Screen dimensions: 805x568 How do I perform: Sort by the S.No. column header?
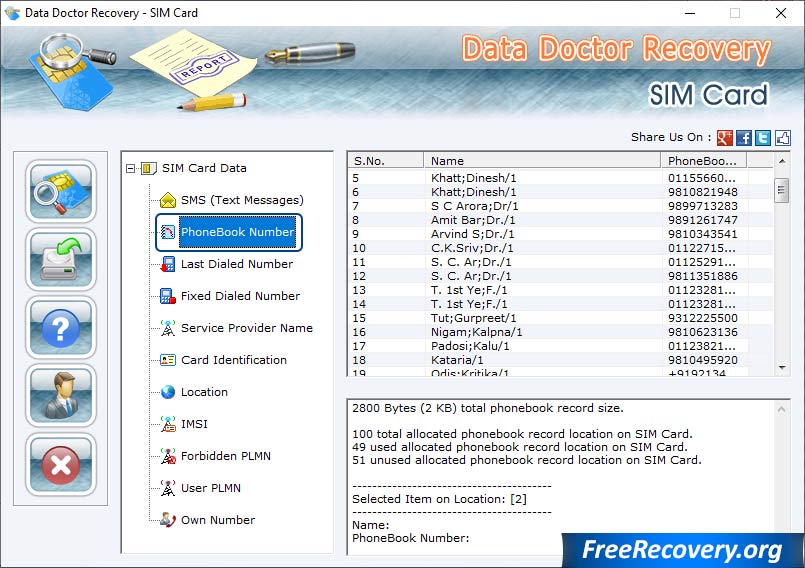386,161
